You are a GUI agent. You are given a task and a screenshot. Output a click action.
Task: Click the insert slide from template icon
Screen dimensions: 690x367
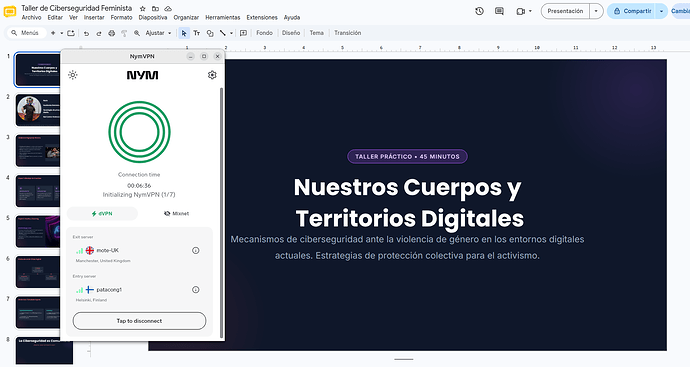71,33
